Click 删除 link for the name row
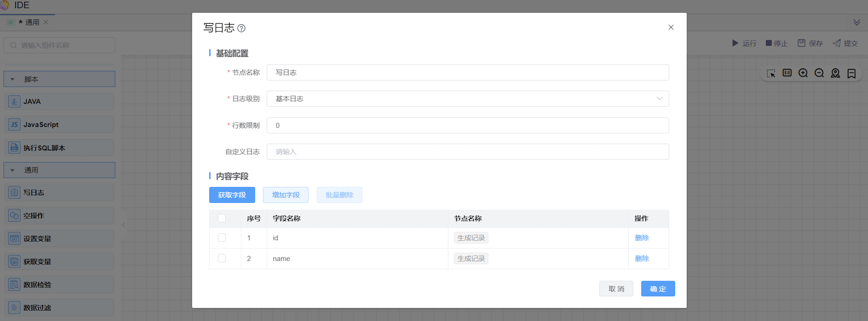Screen dimensions: 868x321 pos(642,259)
